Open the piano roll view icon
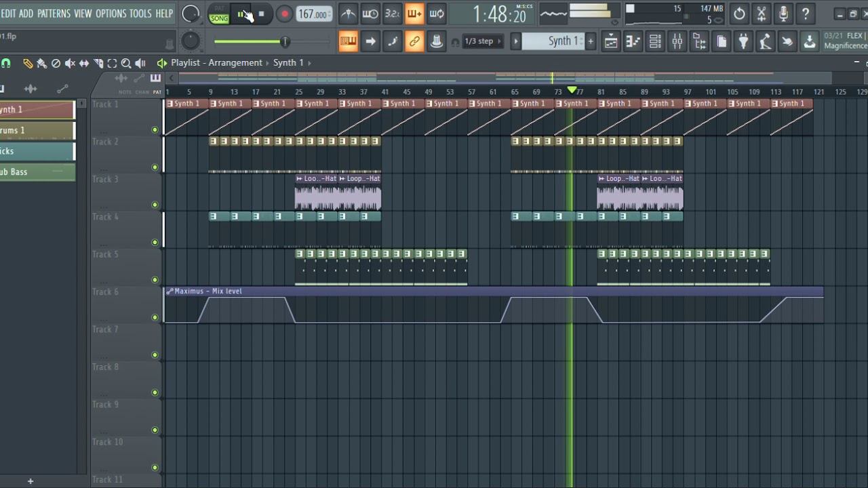Viewport: 868px width, 488px height. coord(633,41)
